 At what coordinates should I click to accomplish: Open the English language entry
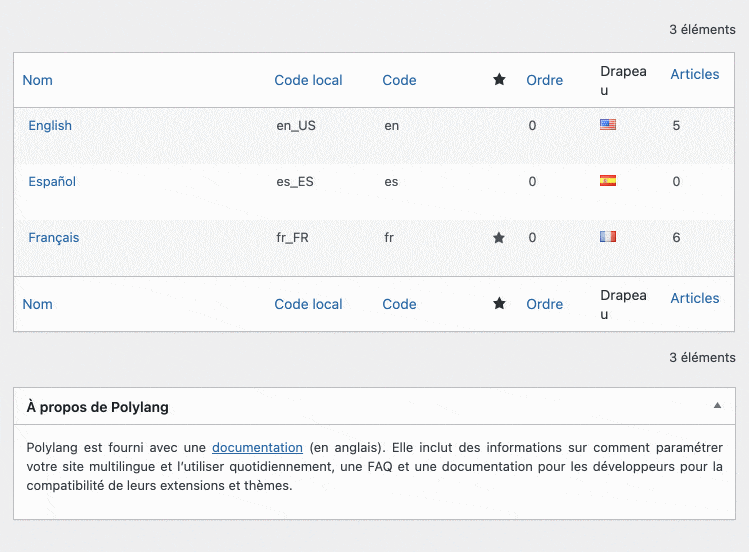click(50, 125)
